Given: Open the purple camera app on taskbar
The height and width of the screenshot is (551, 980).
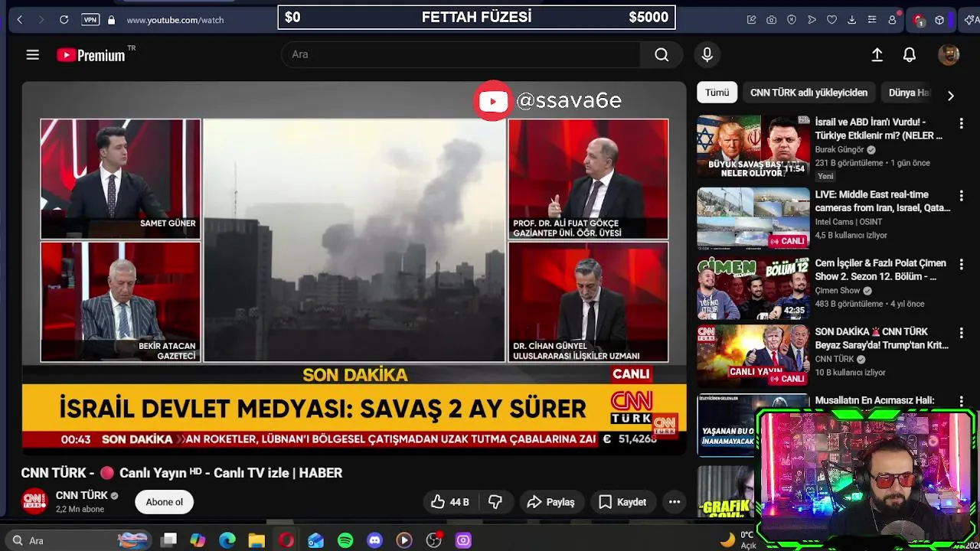Looking at the screenshot, I should point(463,540).
